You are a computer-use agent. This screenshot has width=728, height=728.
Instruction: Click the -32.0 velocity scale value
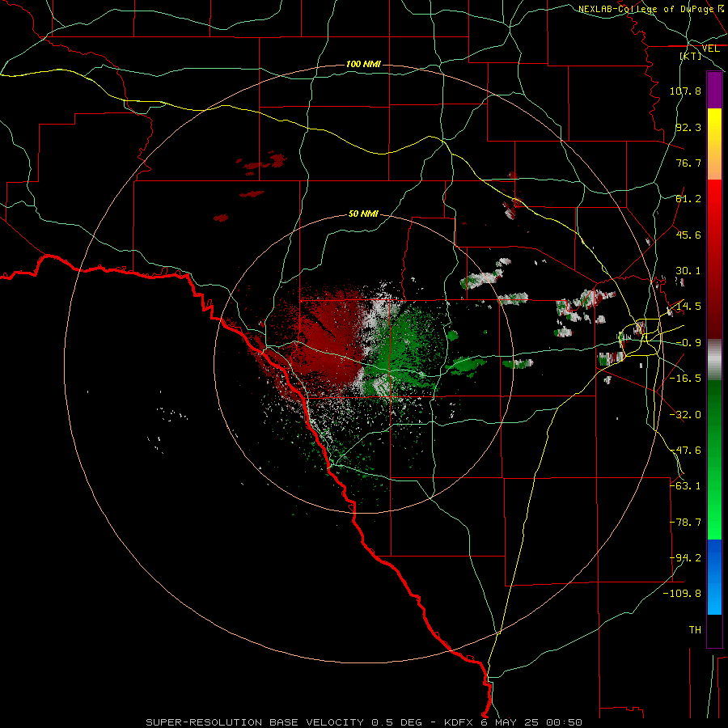[x=685, y=415]
